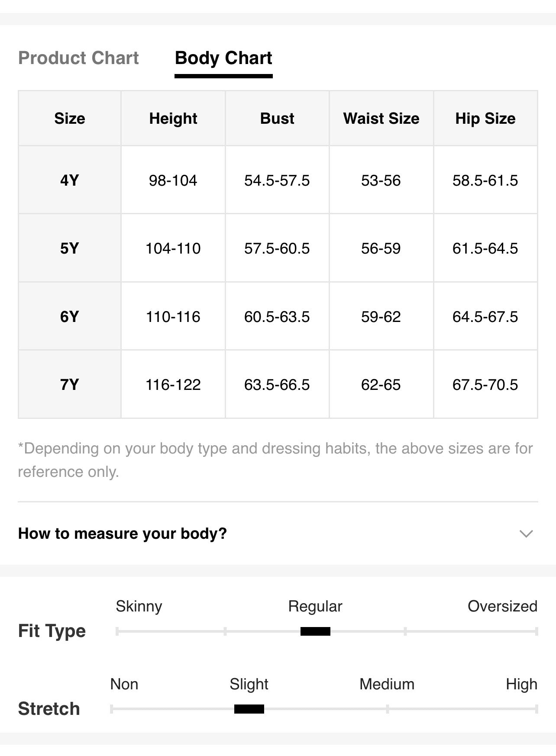The height and width of the screenshot is (756, 556).
Task: Select the 5Y size row
Action: click(278, 248)
